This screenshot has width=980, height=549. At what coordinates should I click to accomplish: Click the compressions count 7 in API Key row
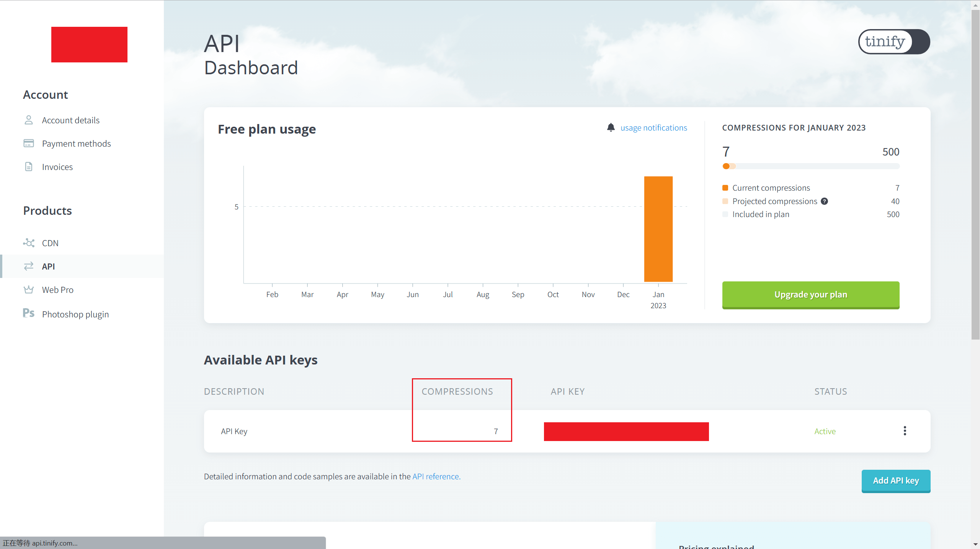tap(496, 431)
